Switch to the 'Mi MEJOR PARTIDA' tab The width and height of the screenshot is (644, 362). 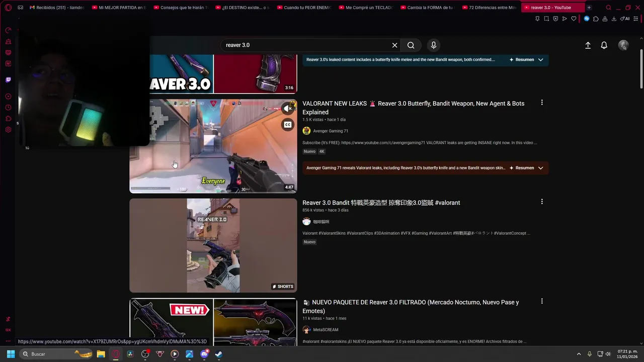(119, 8)
